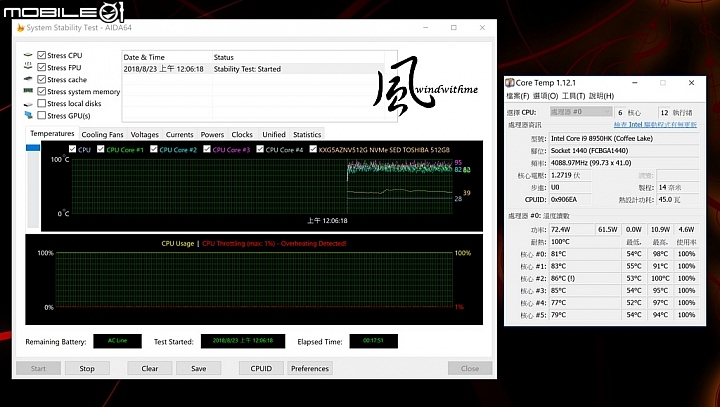Toggle the CPU Core #3 graph checkbox
Image resolution: width=720 pixels, height=407 pixels.
click(207, 149)
